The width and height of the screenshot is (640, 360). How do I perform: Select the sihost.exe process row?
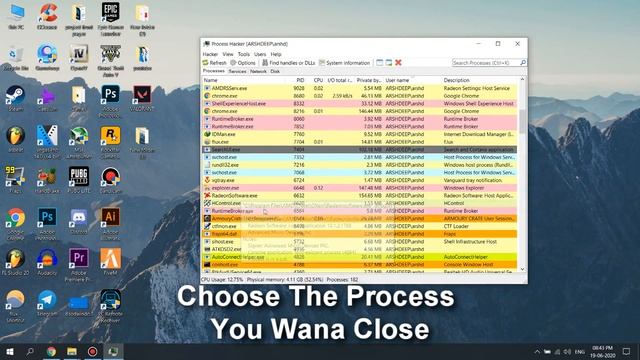(x=360, y=242)
